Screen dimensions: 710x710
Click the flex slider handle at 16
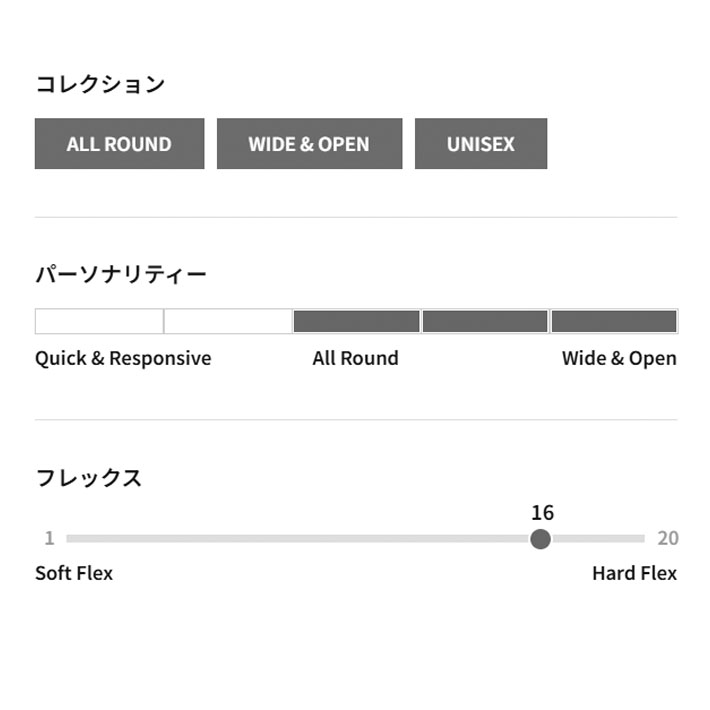coord(540,539)
